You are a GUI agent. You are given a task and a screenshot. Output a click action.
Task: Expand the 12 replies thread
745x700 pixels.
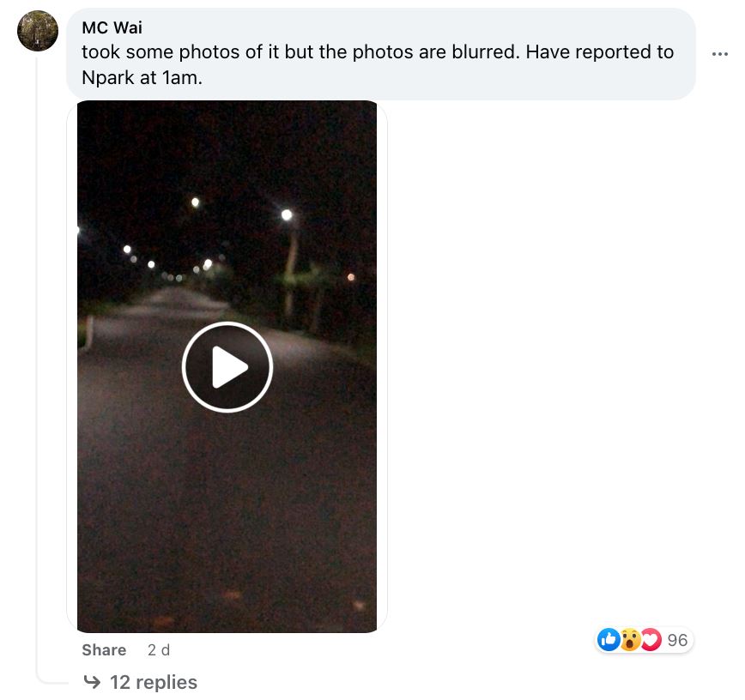pyautogui.click(x=154, y=682)
